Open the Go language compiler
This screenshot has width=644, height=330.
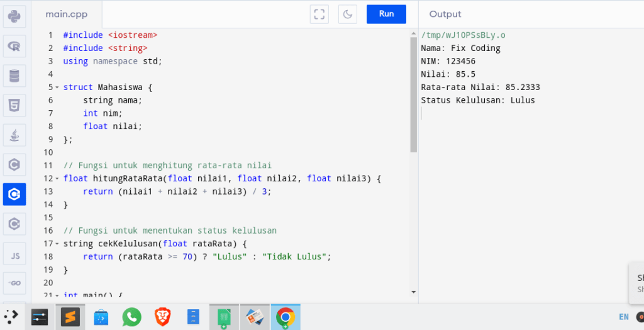[14, 283]
